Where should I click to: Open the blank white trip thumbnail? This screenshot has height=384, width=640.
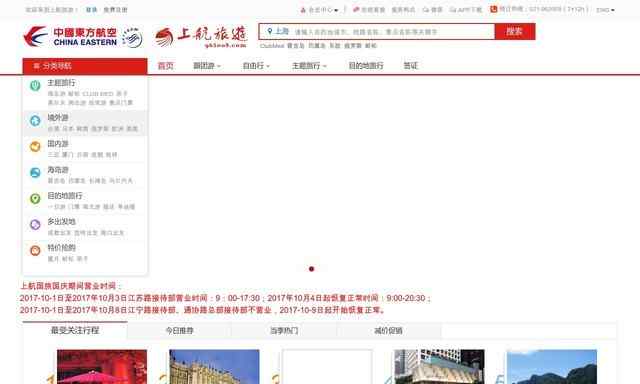(x=327, y=366)
